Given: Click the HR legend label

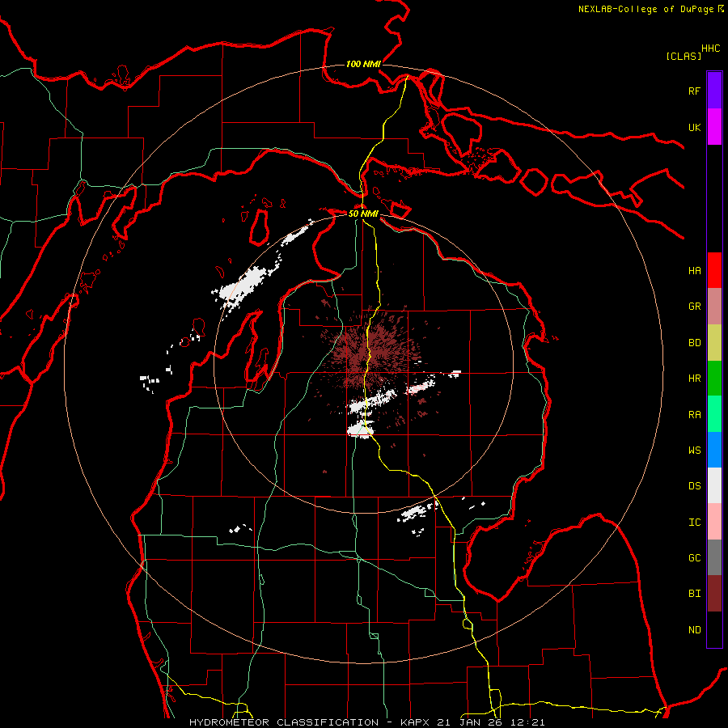Looking at the screenshot, I should [695, 379].
